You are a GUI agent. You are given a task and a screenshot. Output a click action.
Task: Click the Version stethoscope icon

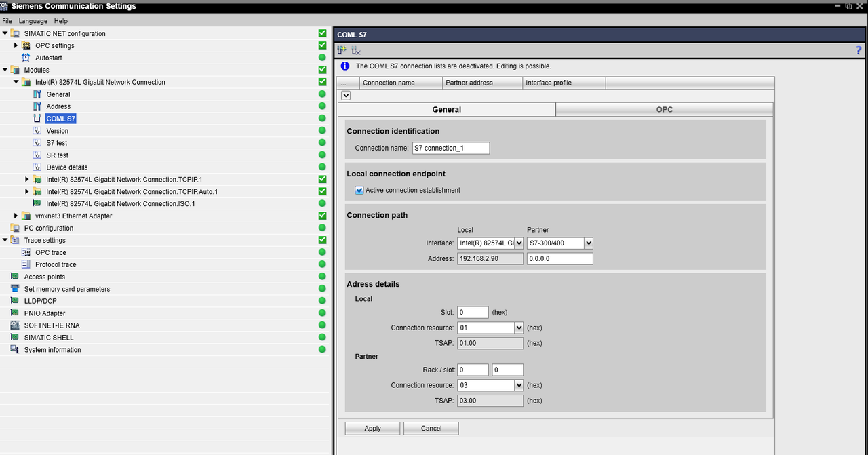click(37, 131)
